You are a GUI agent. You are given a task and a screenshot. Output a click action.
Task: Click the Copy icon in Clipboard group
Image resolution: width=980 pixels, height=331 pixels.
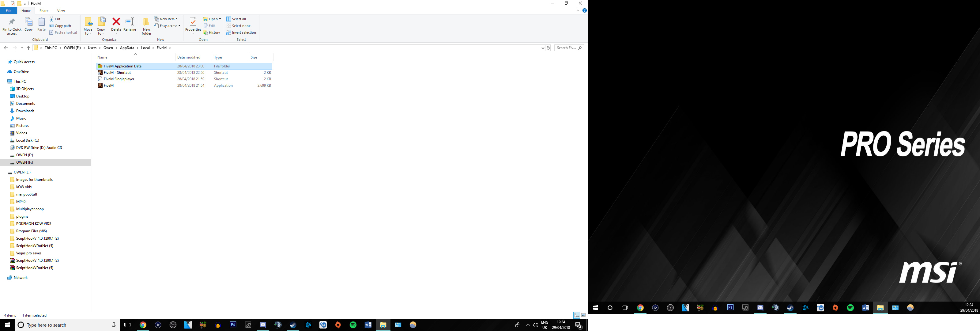[28, 22]
